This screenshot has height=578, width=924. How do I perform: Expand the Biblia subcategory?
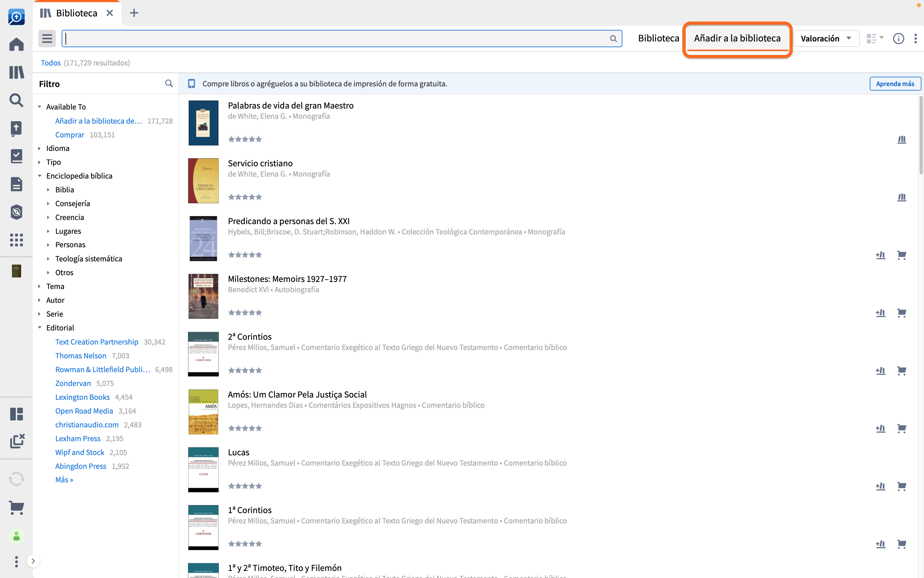[48, 189]
